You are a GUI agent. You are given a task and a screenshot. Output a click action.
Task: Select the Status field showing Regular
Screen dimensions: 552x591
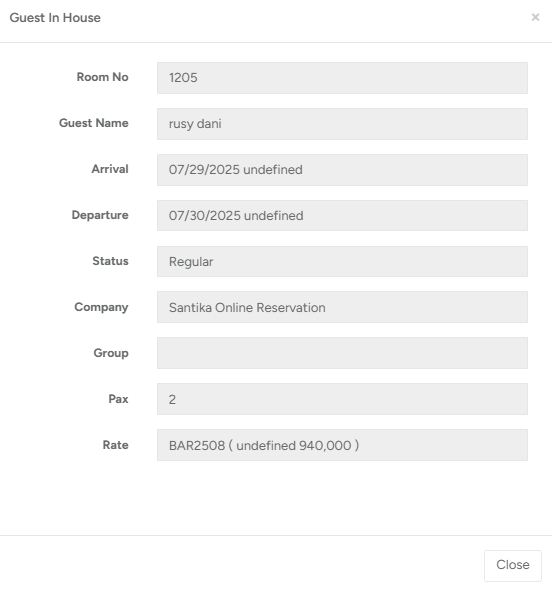(x=342, y=262)
